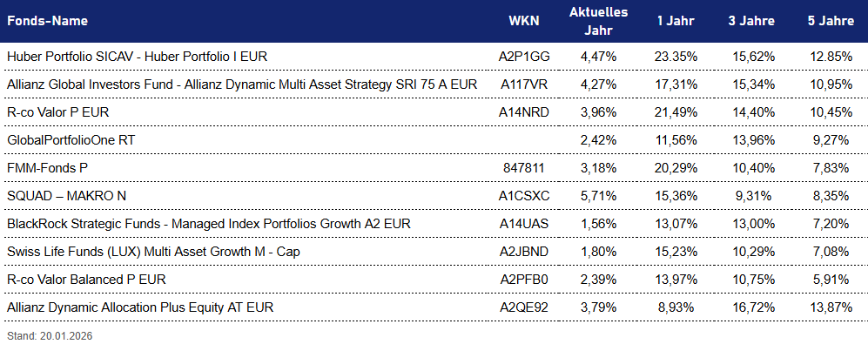Click Swiss Life Funds Multi Asset Growth
Image resolution: width=868 pixels, height=351 pixels.
(147, 252)
